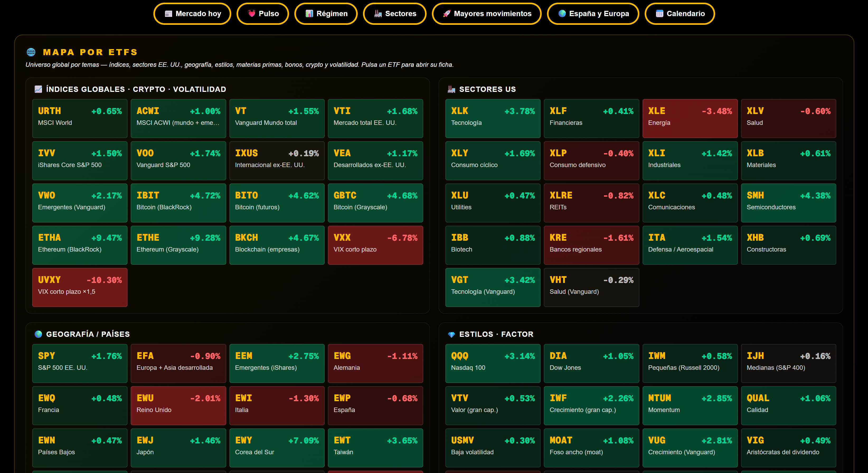Click the chart icon next to Índices Globales
The image size is (868, 473).
point(39,89)
